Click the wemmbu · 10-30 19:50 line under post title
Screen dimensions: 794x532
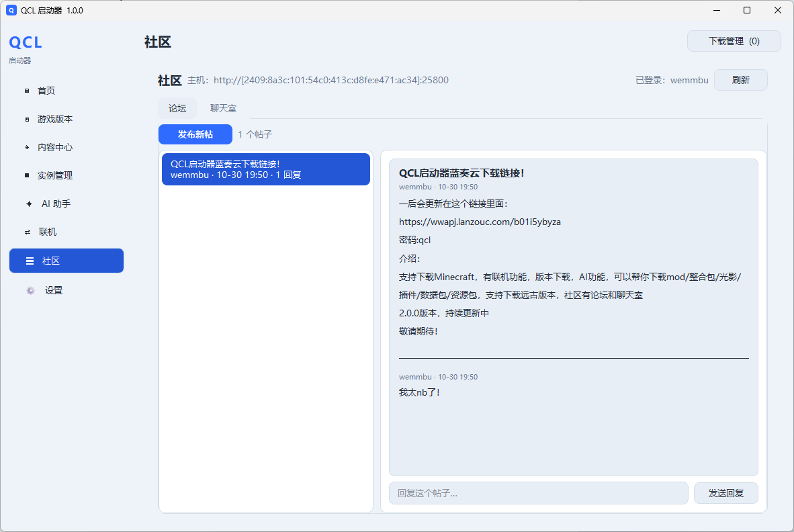(438, 187)
